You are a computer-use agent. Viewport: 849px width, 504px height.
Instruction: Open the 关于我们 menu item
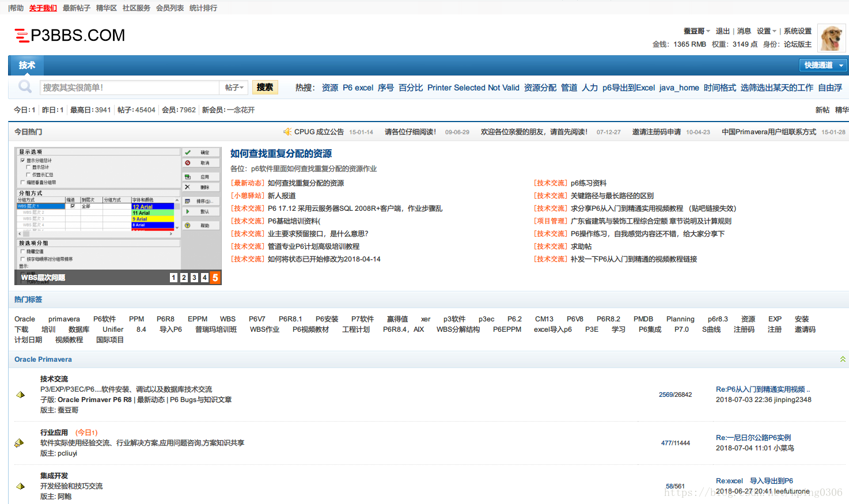click(43, 8)
